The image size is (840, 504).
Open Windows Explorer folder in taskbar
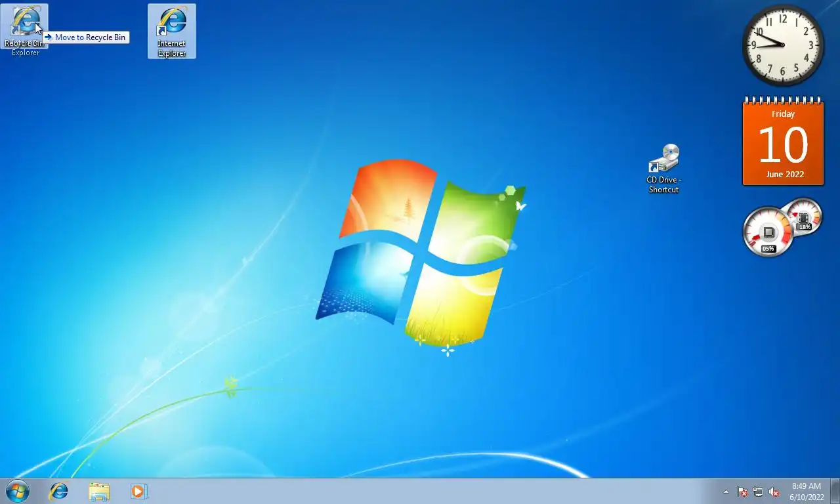click(x=99, y=491)
